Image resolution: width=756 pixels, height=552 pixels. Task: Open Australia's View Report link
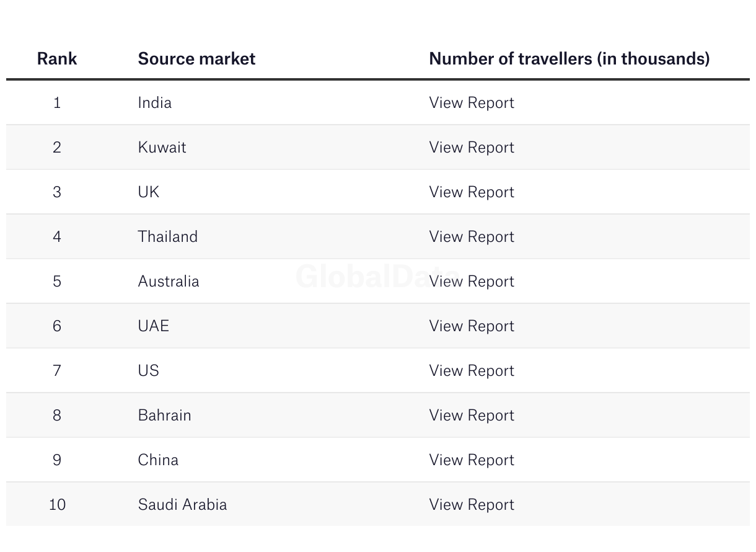pyautogui.click(x=472, y=282)
